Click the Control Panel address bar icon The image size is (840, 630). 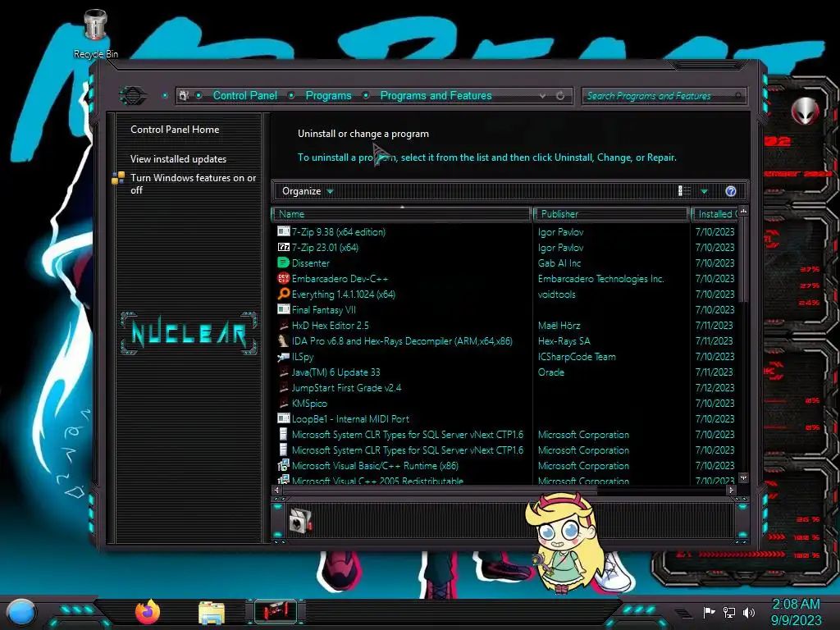pyautogui.click(x=184, y=95)
